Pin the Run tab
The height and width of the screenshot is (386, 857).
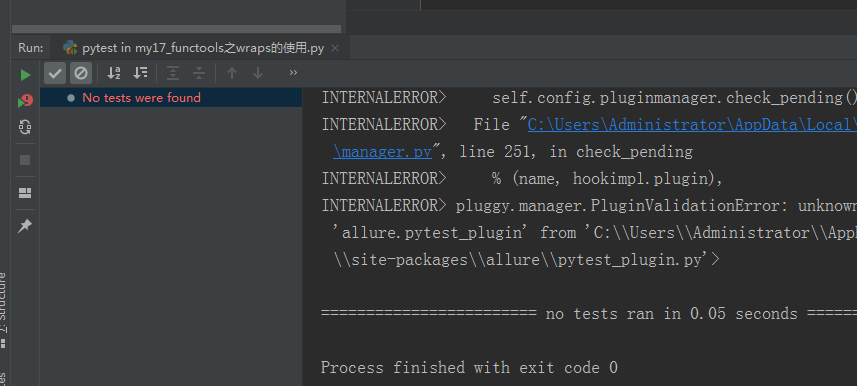(x=25, y=226)
